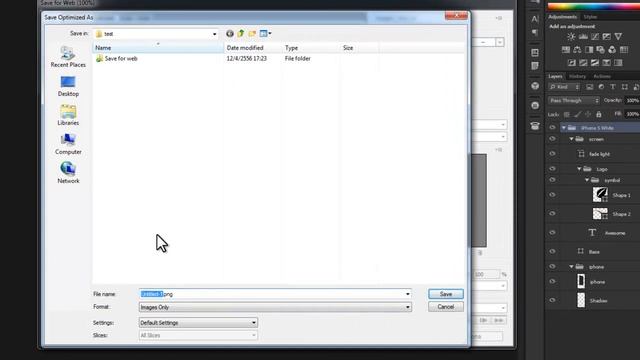Hide the Base layer
Screen dimensions: 640x360
point(552,251)
